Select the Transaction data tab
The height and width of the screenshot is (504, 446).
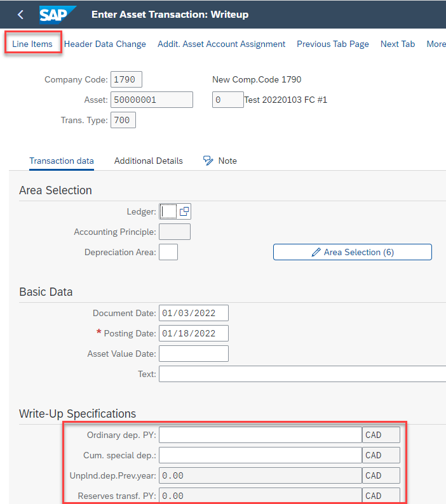click(x=62, y=161)
